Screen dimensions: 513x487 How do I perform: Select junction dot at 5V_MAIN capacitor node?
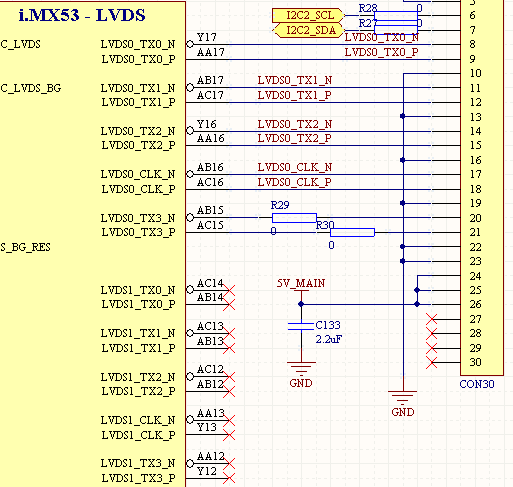(x=301, y=304)
